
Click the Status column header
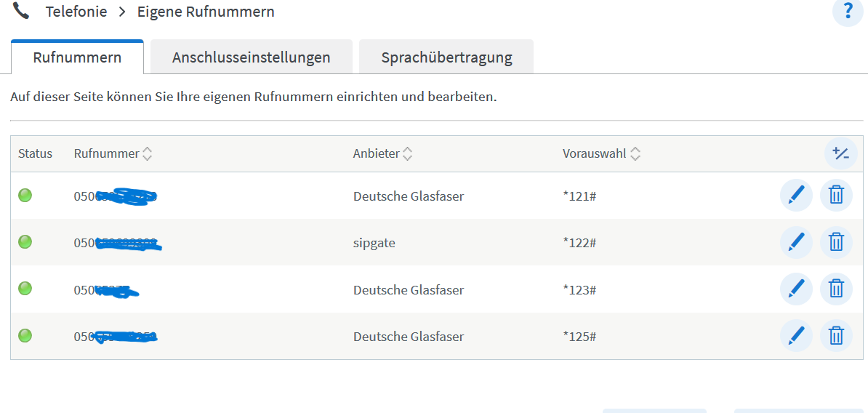click(x=35, y=154)
